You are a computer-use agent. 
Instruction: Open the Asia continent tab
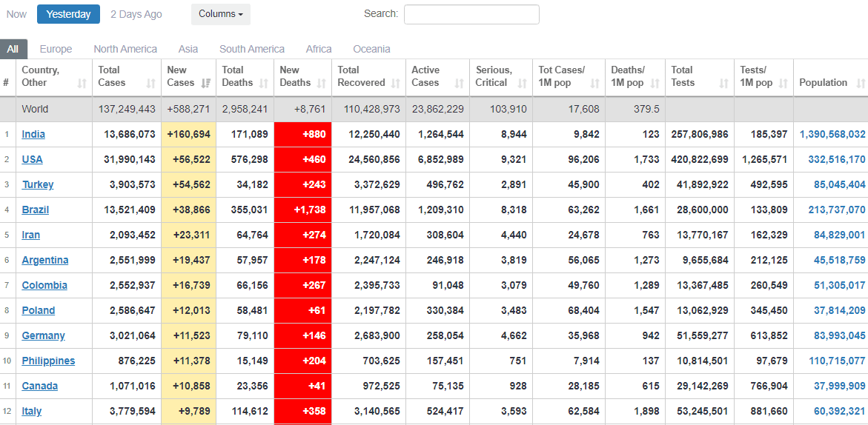click(188, 49)
